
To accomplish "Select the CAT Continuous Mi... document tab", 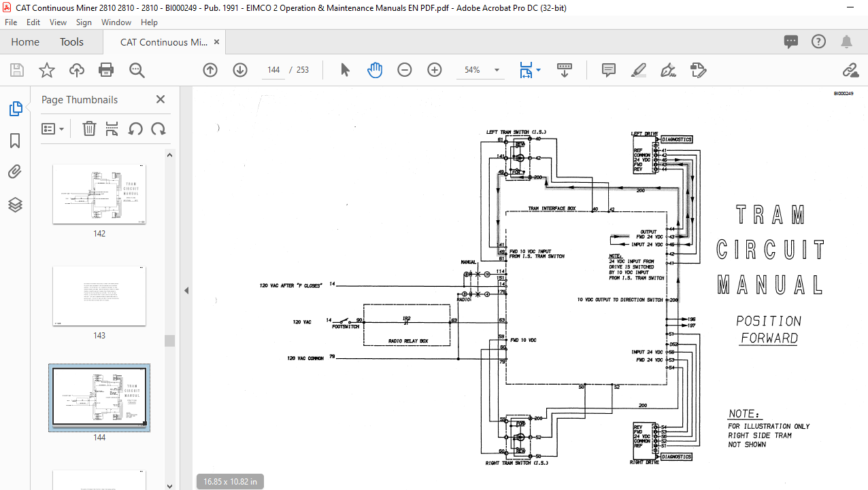I will 164,41.
